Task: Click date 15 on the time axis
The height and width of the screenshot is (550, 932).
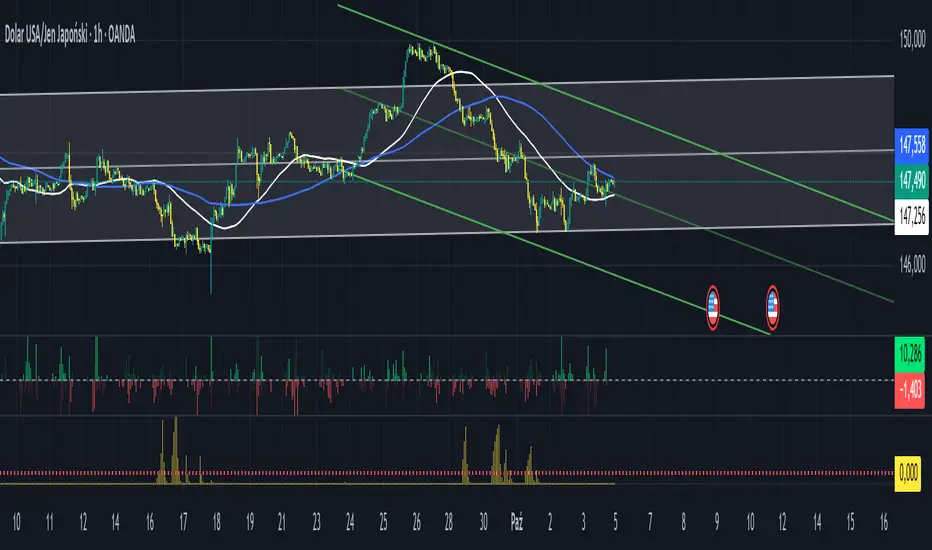Action: tap(851, 523)
